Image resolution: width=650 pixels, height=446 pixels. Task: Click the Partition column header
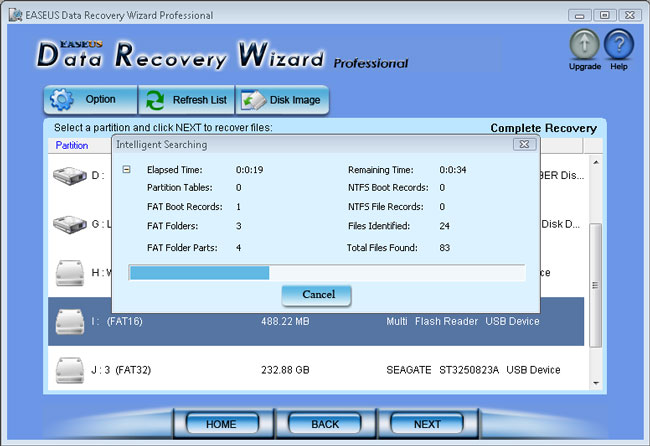coord(72,145)
